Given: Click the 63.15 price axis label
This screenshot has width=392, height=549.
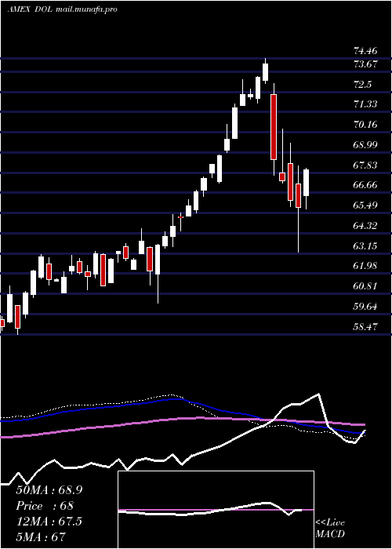Looking at the screenshot, I should tap(365, 245).
